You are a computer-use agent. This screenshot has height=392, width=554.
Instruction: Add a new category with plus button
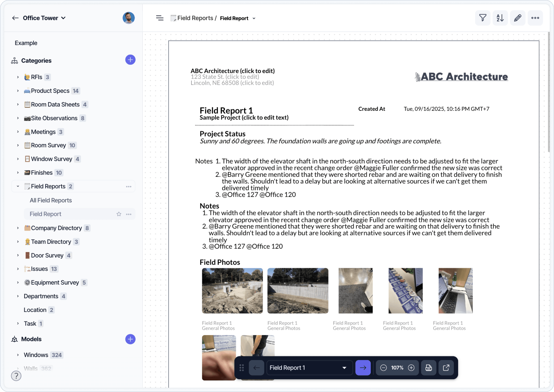click(x=130, y=60)
